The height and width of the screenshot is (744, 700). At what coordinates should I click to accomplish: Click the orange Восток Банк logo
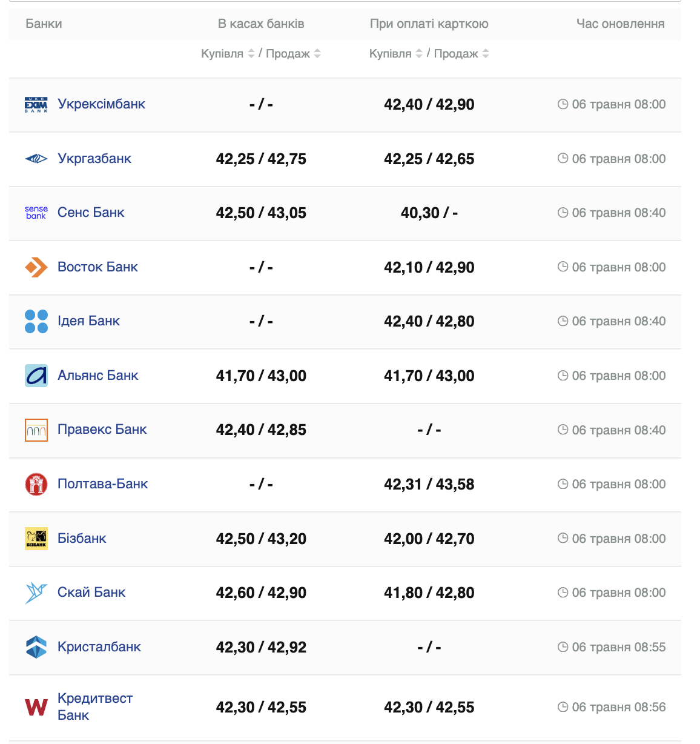(36, 267)
